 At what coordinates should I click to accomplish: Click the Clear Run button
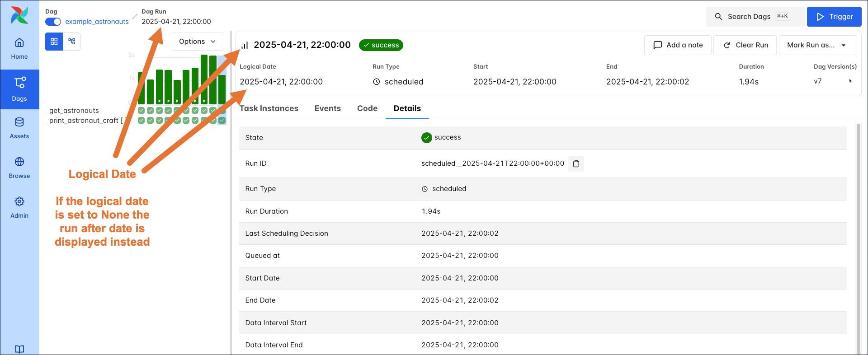(x=745, y=45)
